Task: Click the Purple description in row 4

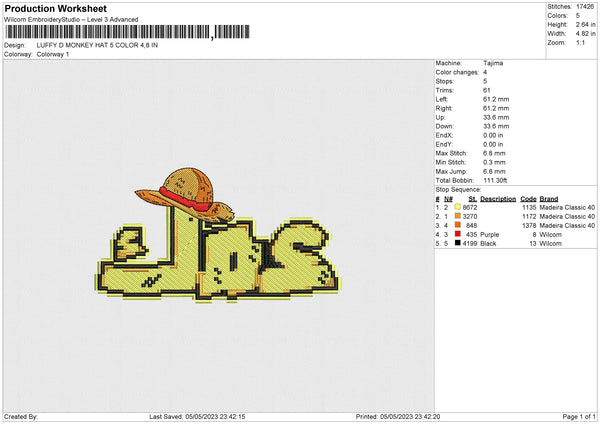Action: [x=489, y=235]
